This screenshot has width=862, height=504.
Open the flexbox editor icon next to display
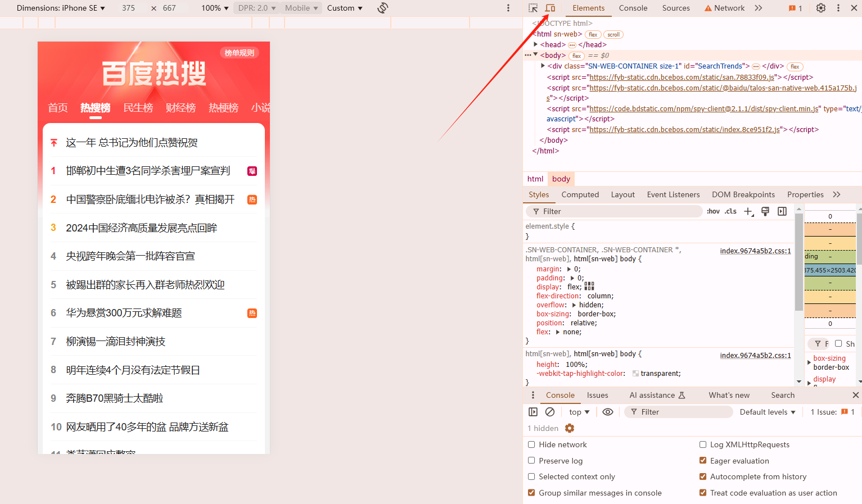coord(589,287)
